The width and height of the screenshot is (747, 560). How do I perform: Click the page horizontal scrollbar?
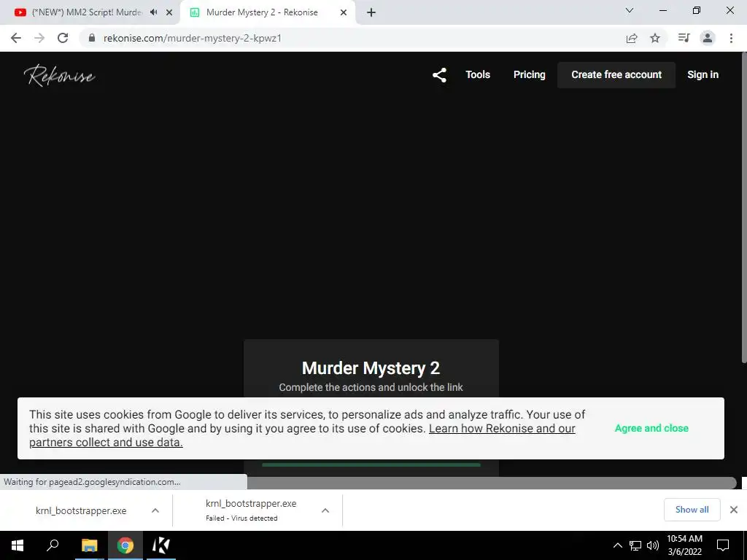(x=491, y=483)
